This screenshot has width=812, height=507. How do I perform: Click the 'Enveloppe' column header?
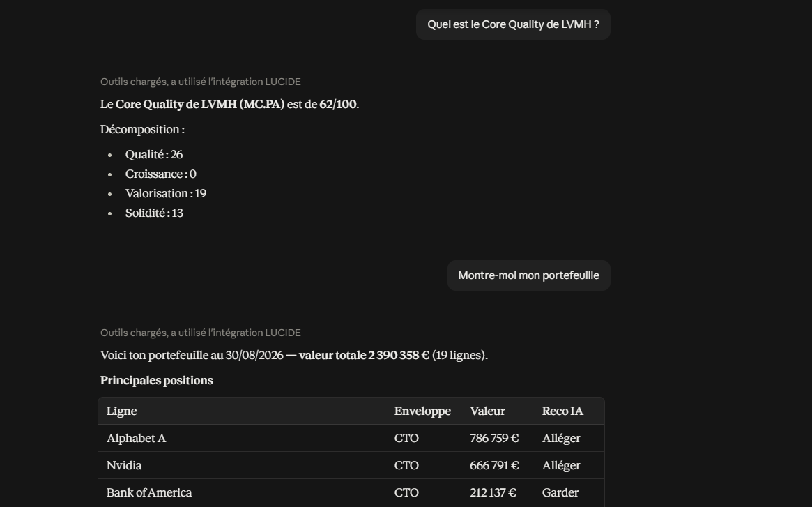422,411
